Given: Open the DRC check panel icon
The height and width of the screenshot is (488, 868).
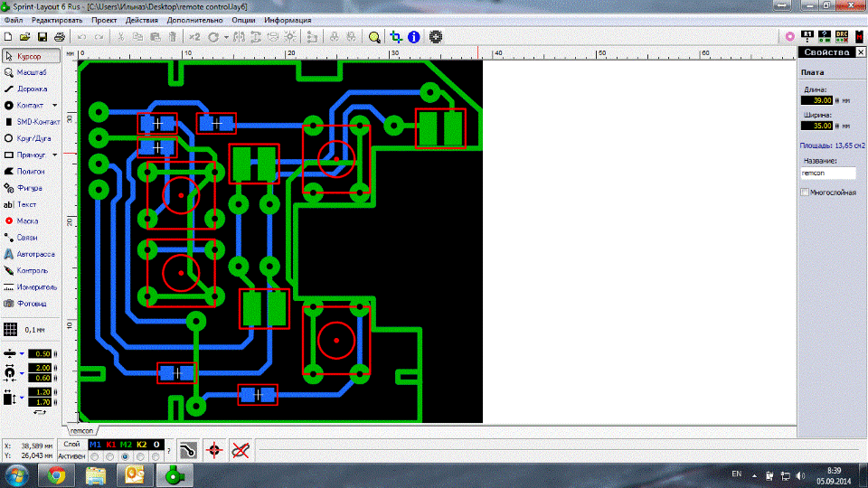Looking at the screenshot, I should pyautogui.click(x=842, y=36).
